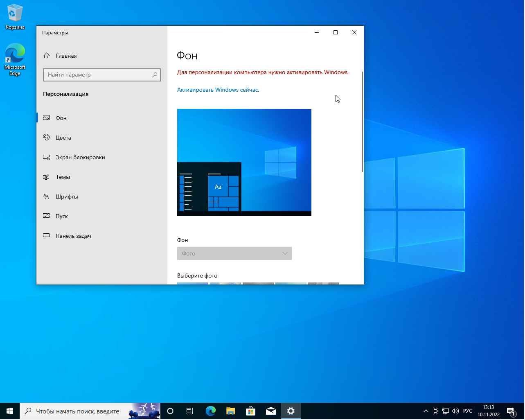Open Экран блокировки settings page
The image size is (525, 420).
click(x=101, y=157)
